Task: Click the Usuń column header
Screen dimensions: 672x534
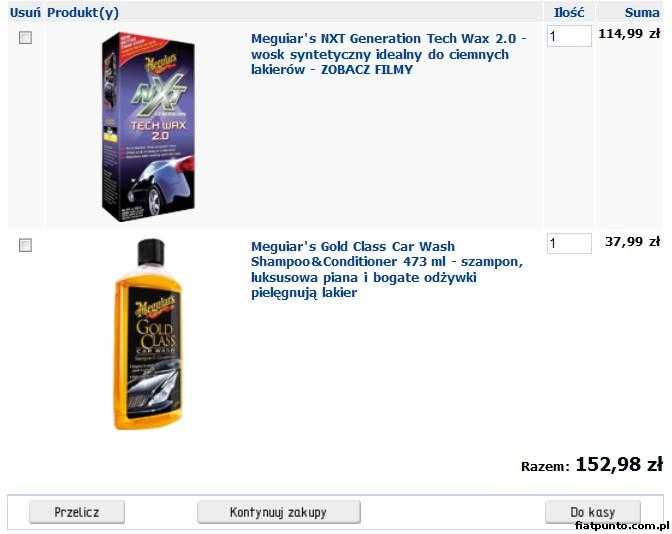Action: pos(25,12)
